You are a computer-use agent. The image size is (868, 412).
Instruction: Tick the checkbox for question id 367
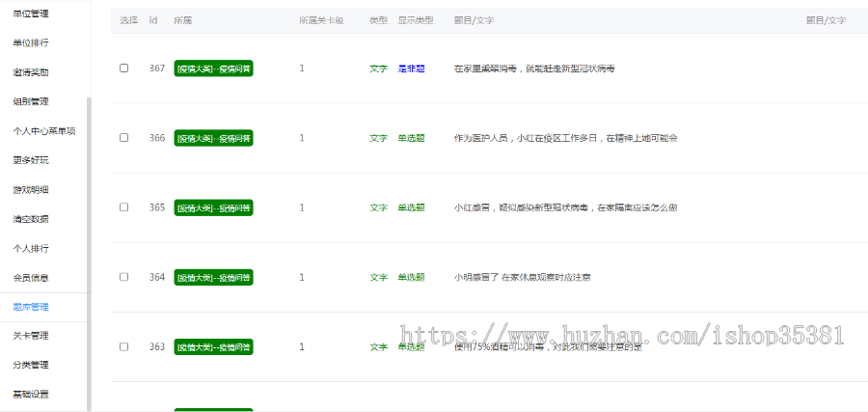coord(124,69)
